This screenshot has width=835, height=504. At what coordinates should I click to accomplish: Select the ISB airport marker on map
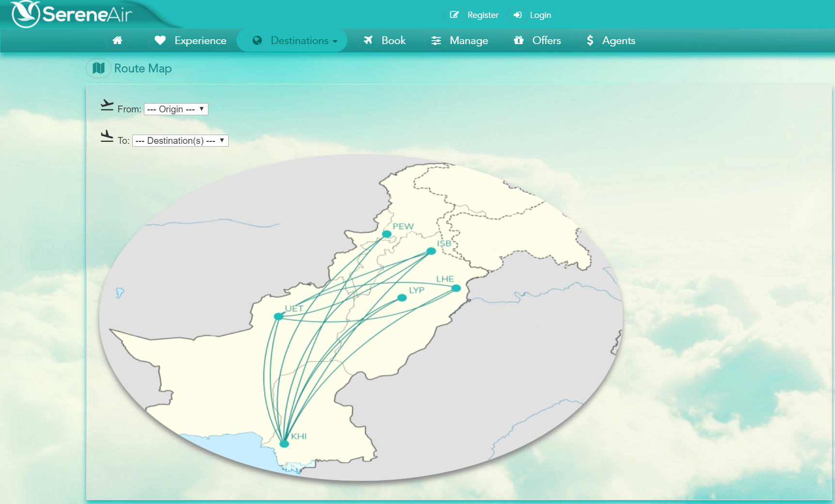pos(431,251)
